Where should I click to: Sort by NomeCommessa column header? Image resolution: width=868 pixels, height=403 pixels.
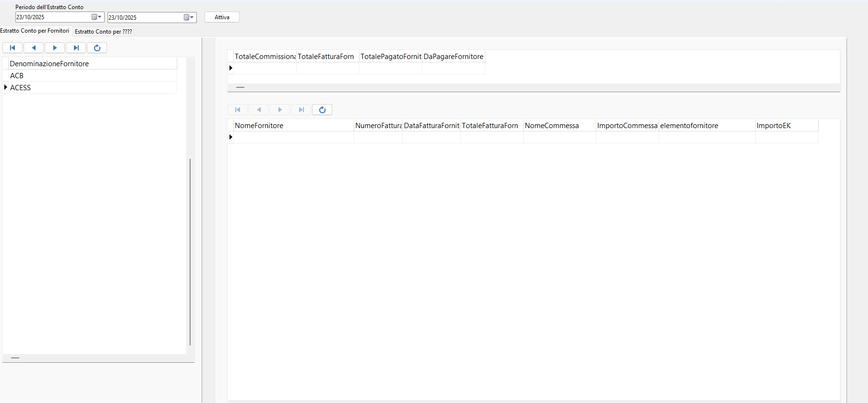pyautogui.click(x=560, y=126)
